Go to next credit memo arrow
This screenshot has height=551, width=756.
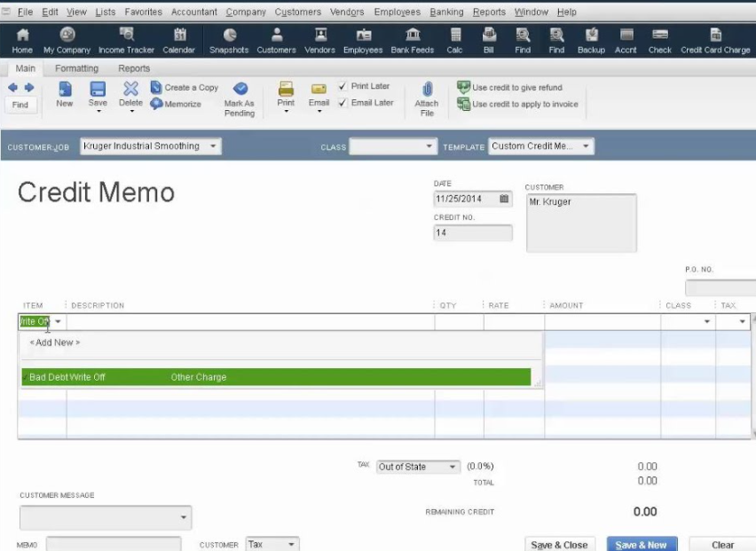click(x=29, y=87)
